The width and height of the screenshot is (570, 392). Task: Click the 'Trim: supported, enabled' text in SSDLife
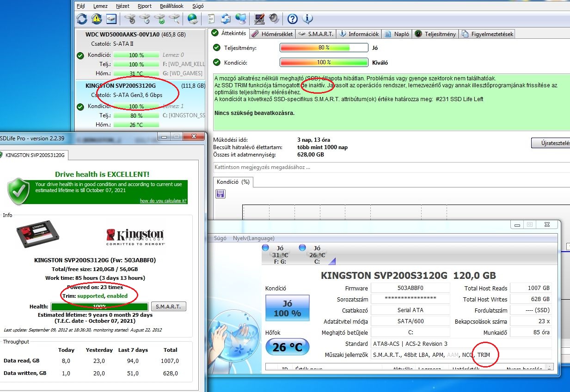click(95, 296)
